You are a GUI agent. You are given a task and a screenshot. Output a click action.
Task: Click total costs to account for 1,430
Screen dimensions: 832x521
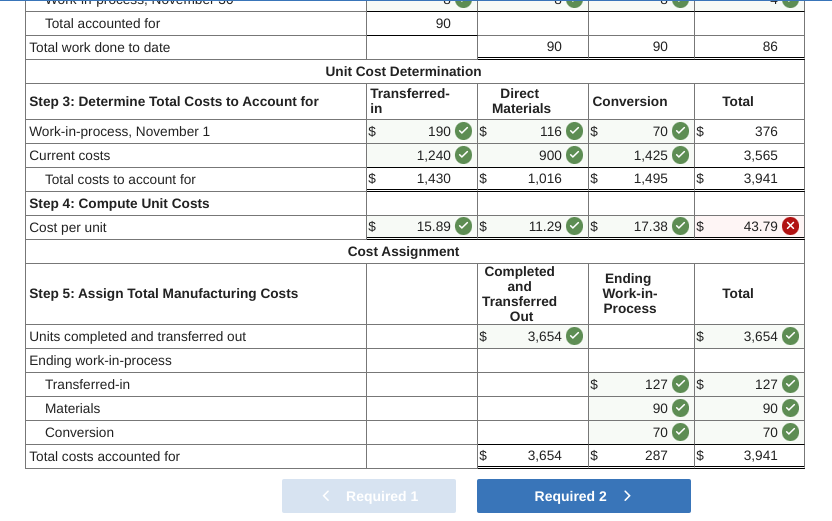(434, 179)
